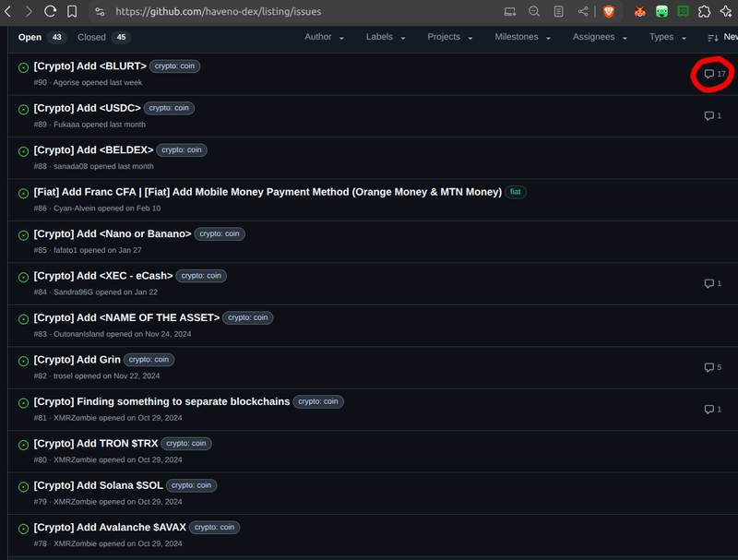
Task: Click the install app icon in address bar
Action: [510, 11]
